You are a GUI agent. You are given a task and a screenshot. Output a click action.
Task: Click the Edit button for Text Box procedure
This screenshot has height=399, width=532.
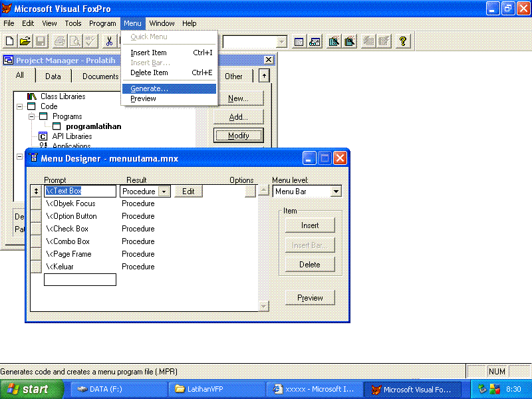coord(188,192)
